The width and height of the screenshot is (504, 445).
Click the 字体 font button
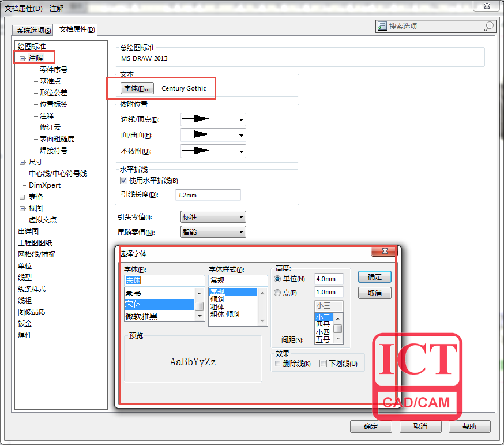pyautogui.click(x=137, y=88)
